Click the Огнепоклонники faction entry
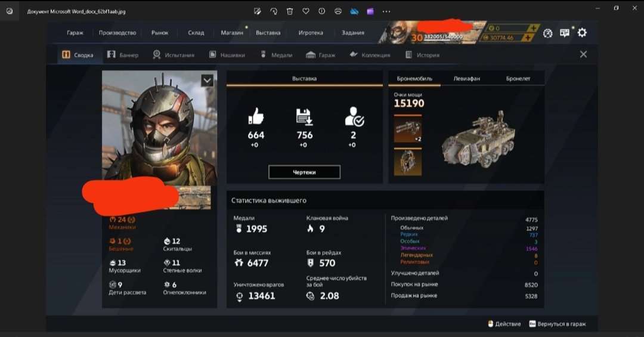 (x=184, y=288)
